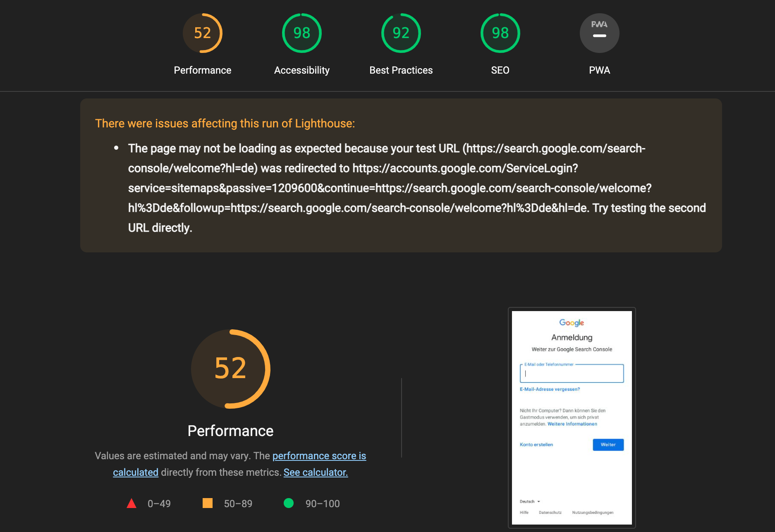Click the Google sign-in page screenshot thumbnail
775x532 pixels.
click(572, 417)
